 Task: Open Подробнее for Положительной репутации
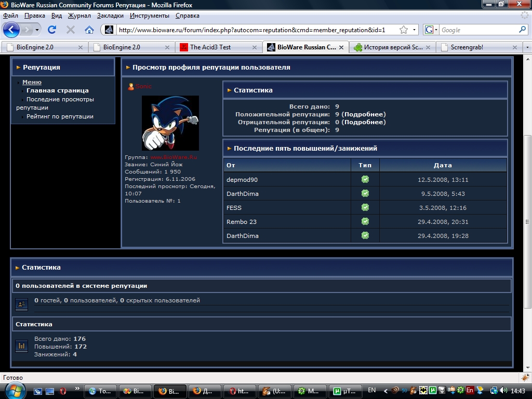pyautogui.click(x=363, y=114)
